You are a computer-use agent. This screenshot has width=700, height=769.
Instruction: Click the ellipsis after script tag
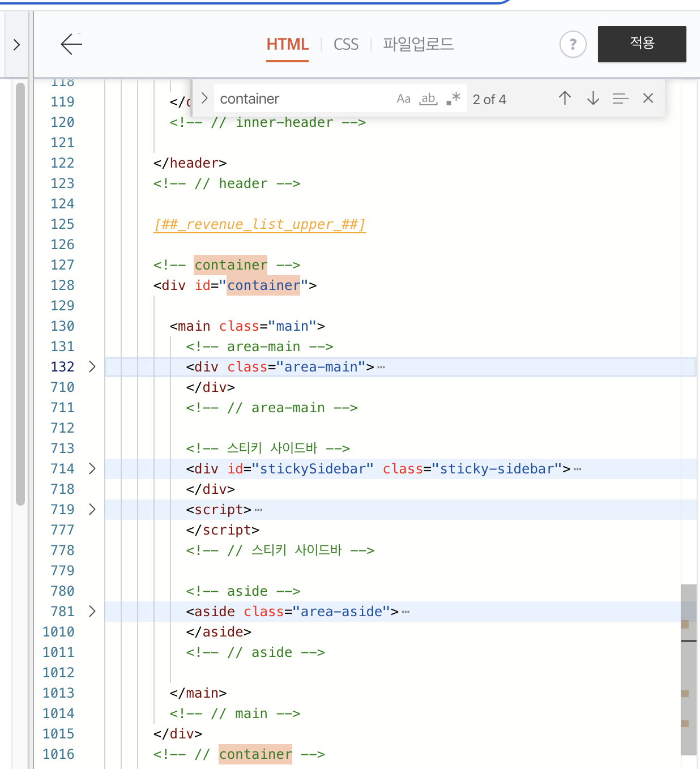click(258, 510)
